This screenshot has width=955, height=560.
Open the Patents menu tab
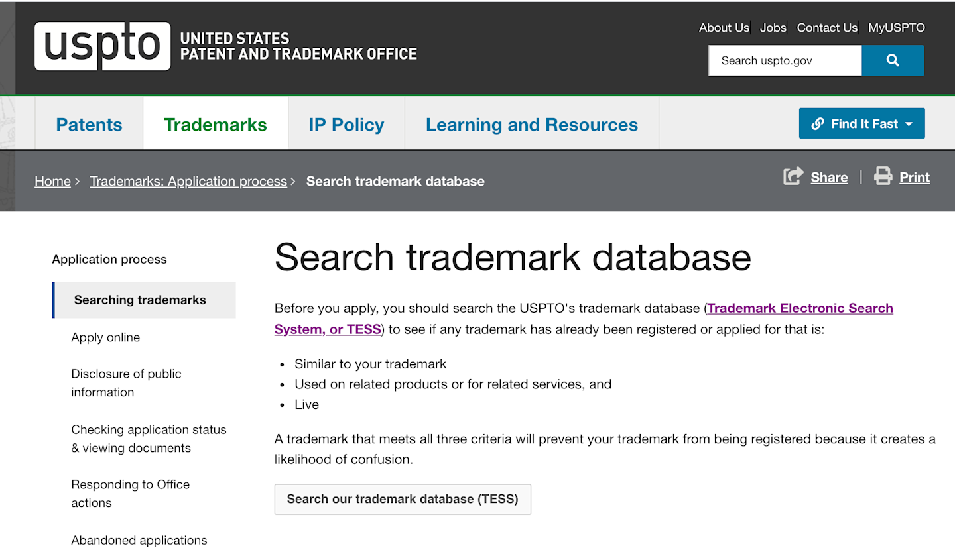point(90,125)
